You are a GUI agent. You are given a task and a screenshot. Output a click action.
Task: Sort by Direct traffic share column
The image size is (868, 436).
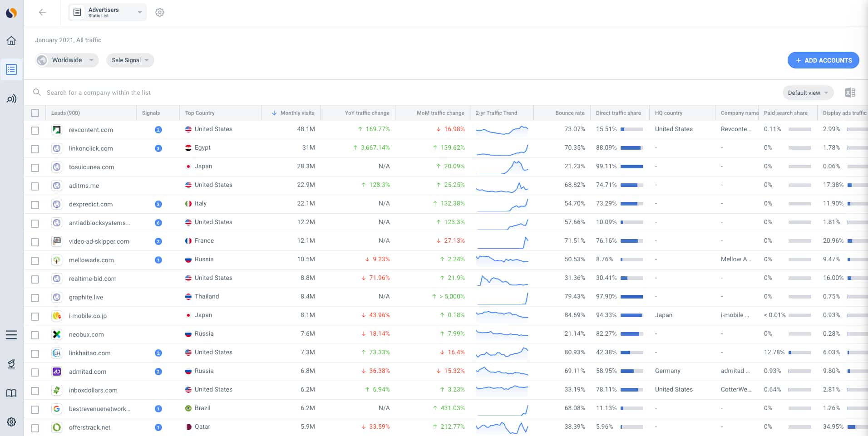(x=618, y=113)
